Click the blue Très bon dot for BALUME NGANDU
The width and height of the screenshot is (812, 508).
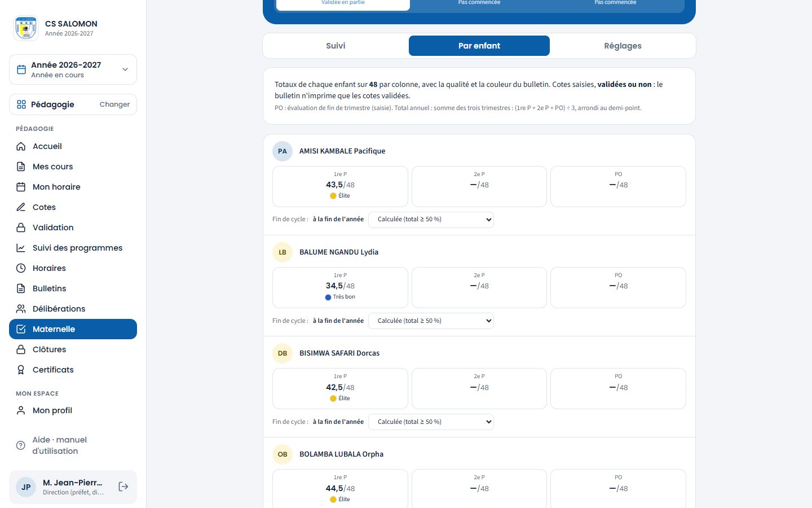tap(328, 297)
